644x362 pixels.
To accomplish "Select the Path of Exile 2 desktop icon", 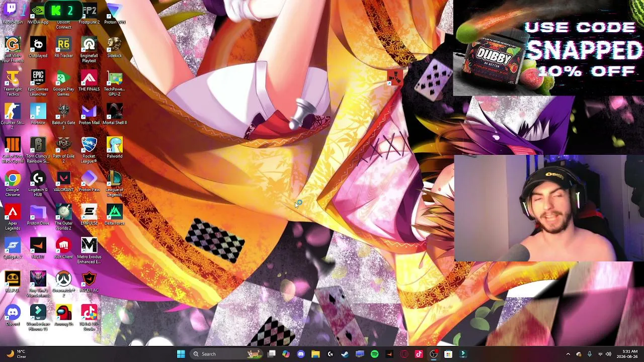I will pyautogui.click(x=63, y=151).
